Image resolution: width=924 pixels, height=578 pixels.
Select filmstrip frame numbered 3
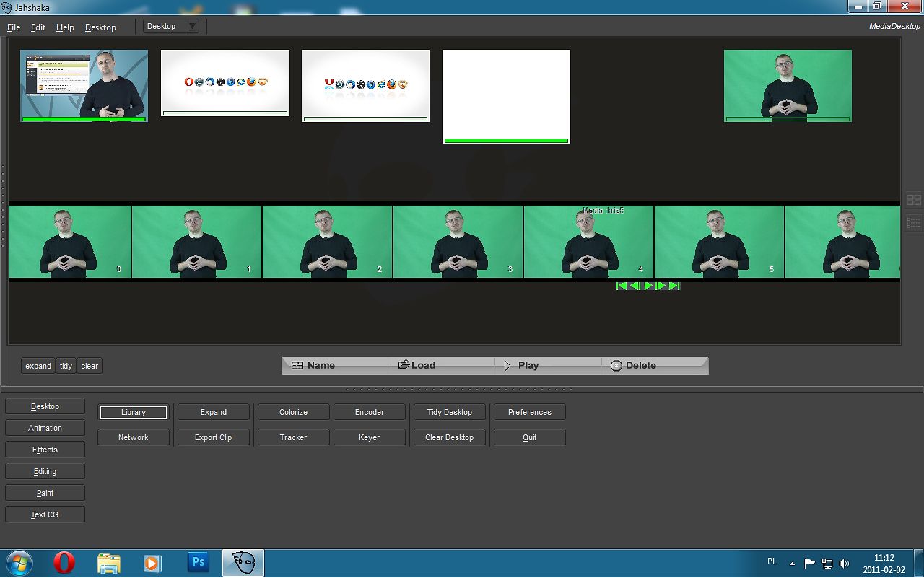[x=458, y=242]
